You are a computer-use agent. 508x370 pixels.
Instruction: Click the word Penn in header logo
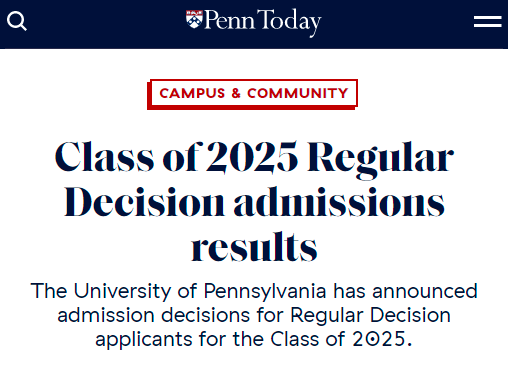coord(229,20)
